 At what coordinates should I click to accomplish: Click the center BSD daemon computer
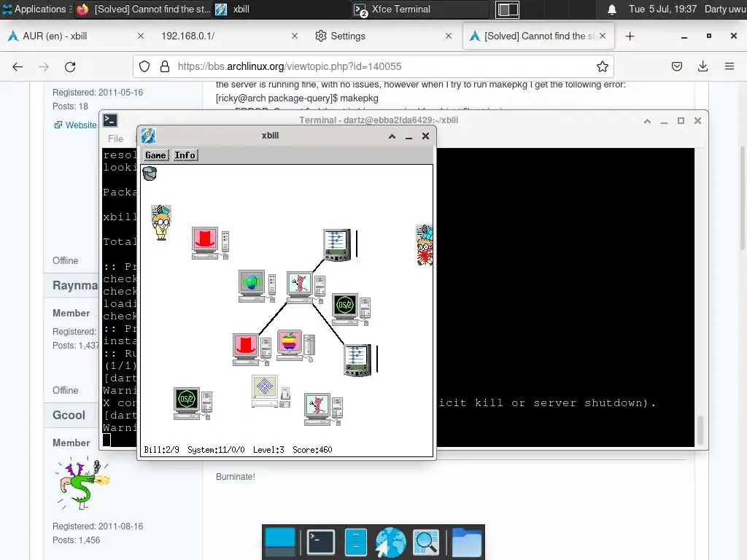pyautogui.click(x=306, y=287)
